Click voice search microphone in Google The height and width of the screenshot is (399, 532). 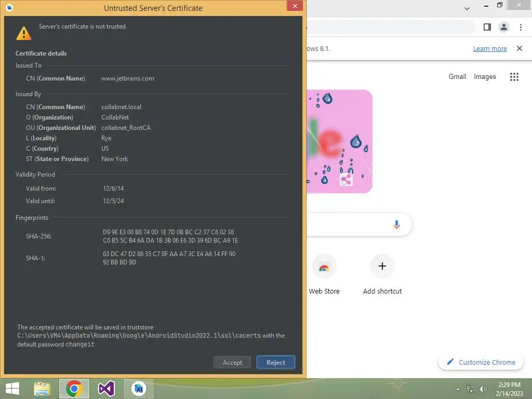pyautogui.click(x=396, y=224)
